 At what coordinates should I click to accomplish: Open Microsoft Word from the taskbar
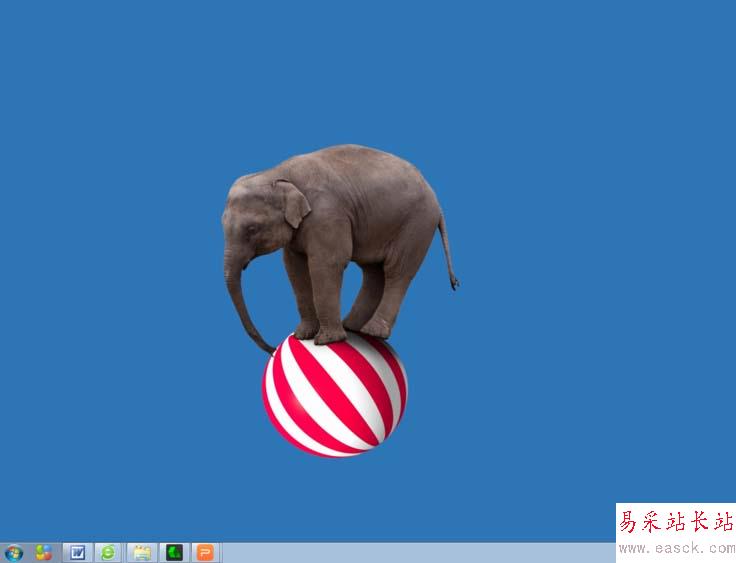click(78, 553)
